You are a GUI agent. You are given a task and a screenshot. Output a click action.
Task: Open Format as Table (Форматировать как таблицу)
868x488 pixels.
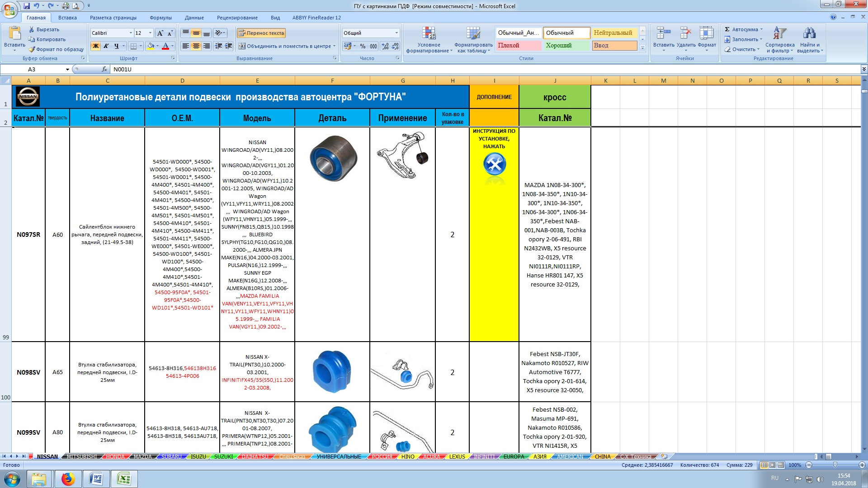pos(473,39)
